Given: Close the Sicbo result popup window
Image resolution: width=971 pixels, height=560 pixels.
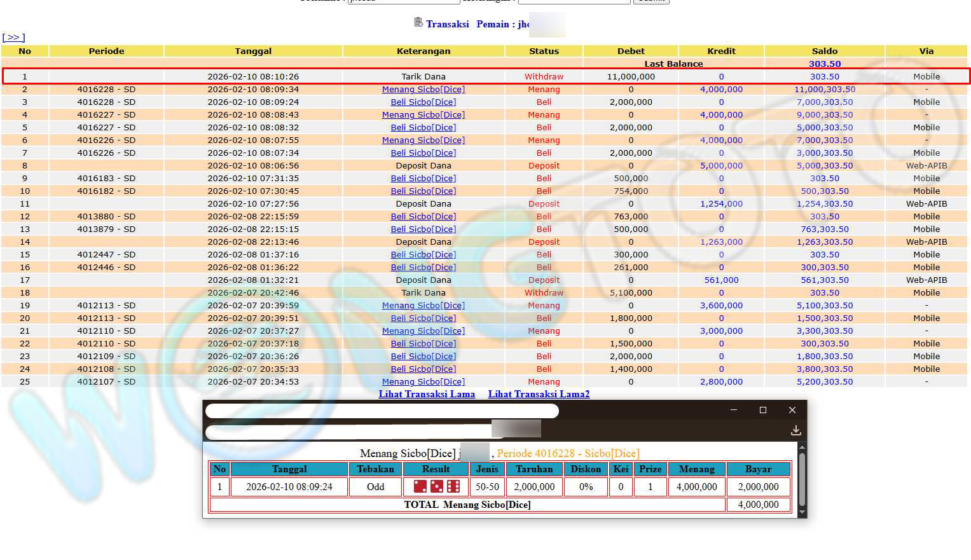Looking at the screenshot, I should 792,410.
